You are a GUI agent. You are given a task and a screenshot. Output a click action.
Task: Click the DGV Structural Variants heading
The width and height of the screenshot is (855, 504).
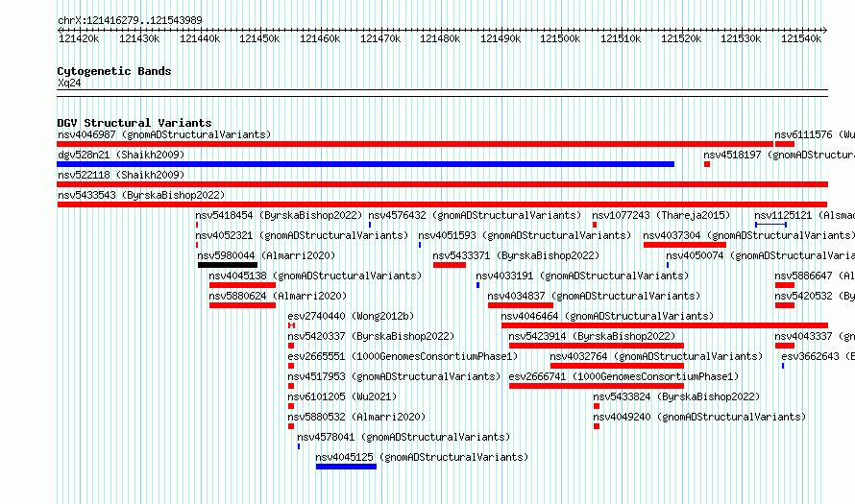(134, 123)
